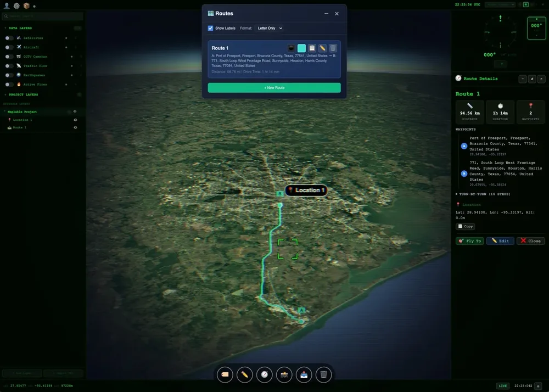This screenshot has height=392, width=549.
Task: Click the Edit button in Route Details
Action: click(x=500, y=241)
